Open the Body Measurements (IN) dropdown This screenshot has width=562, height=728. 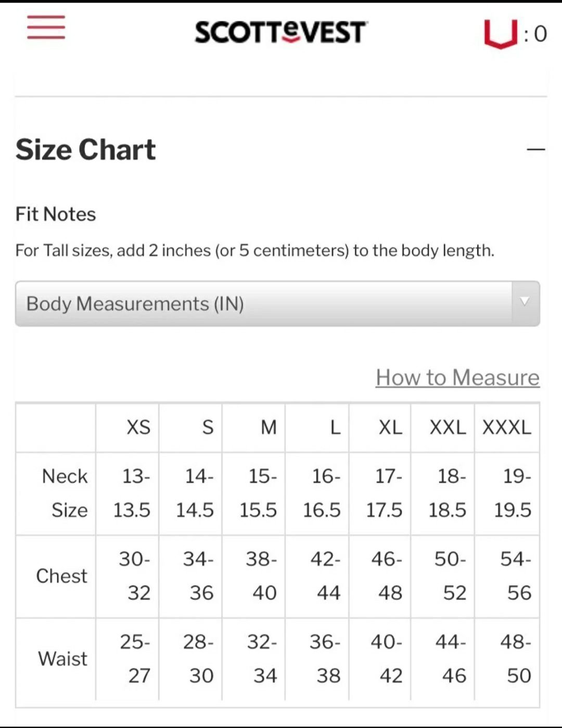(277, 304)
